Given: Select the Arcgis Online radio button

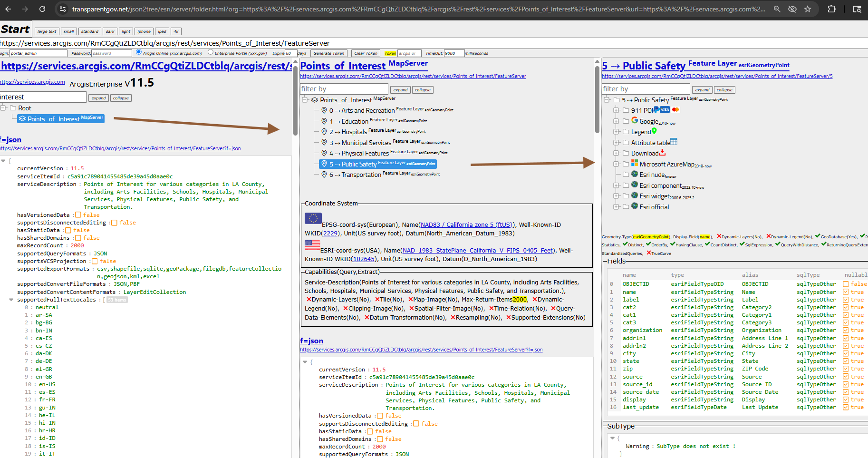Looking at the screenshot, I should pyautogui.click(x=139, y=52).
